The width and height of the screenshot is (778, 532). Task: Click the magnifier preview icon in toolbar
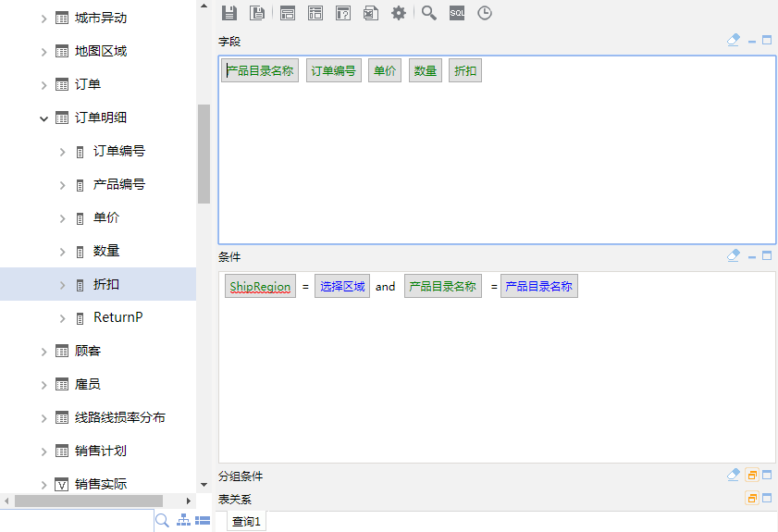(429, 13)
